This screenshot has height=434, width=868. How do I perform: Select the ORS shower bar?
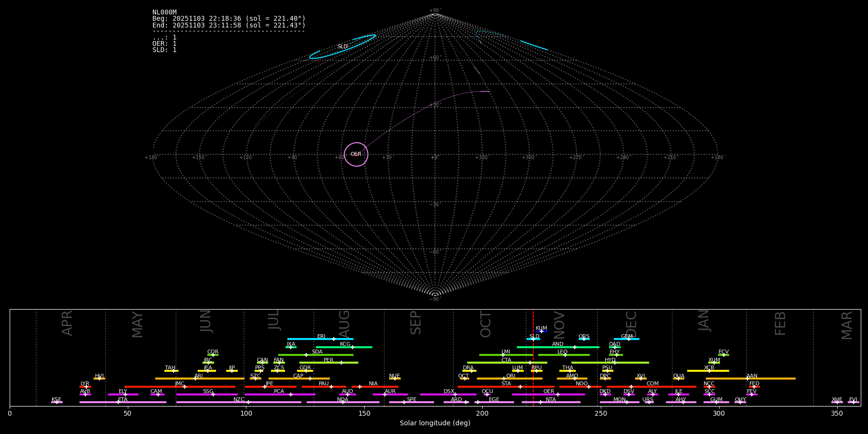pyautogui.click(x=583, y=339)
